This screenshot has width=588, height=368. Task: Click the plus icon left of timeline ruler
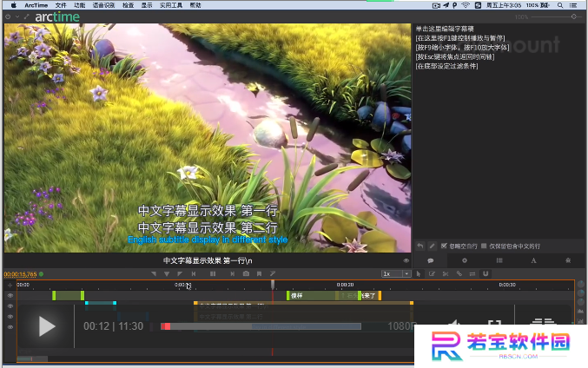point(10,286)
